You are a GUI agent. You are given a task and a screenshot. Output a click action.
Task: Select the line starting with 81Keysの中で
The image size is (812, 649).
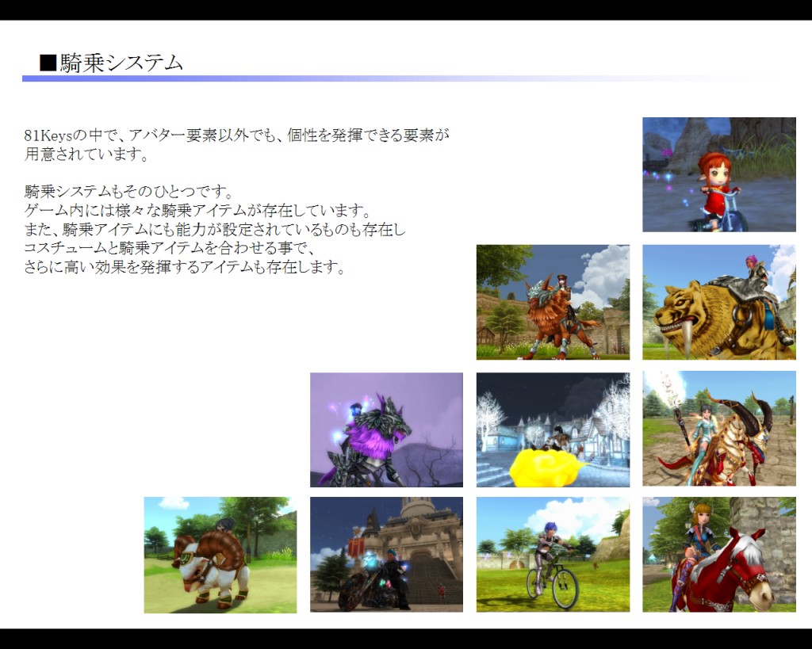click(236, 135)
